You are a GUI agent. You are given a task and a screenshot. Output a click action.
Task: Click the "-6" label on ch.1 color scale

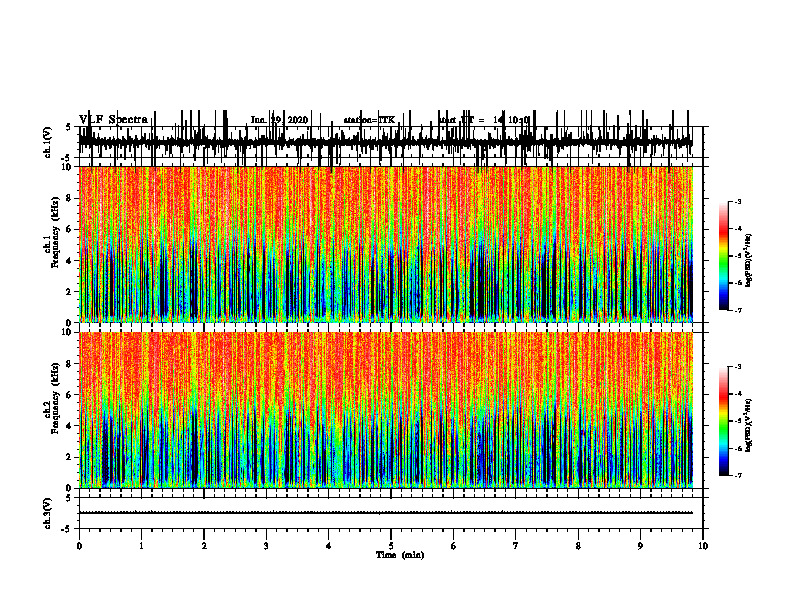(737, 283)
